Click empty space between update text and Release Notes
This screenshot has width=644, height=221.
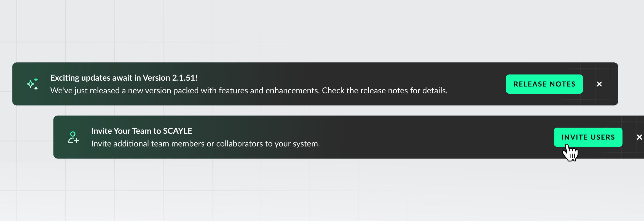pyautogui.click(x=477, y=84)
